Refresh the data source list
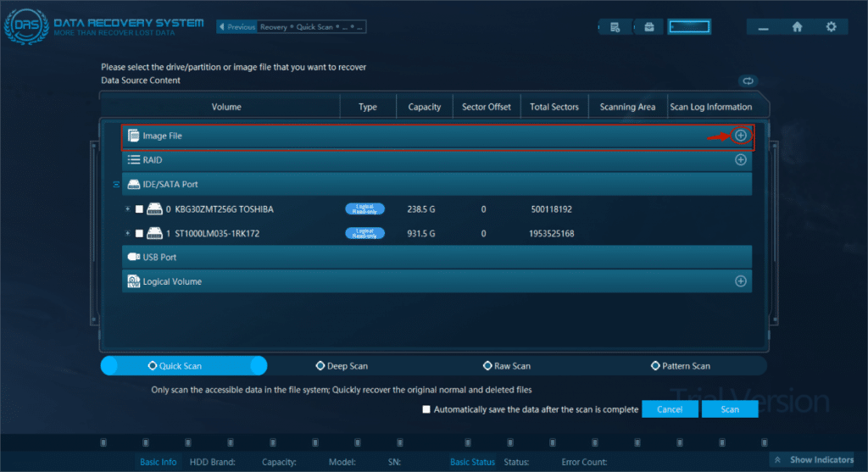The image size is (868, 472). click(748, 81)
